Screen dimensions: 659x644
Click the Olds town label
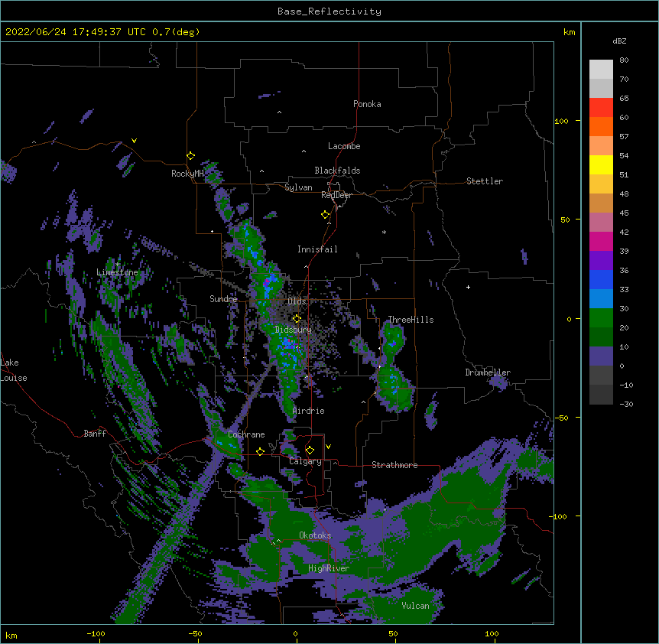297,301
